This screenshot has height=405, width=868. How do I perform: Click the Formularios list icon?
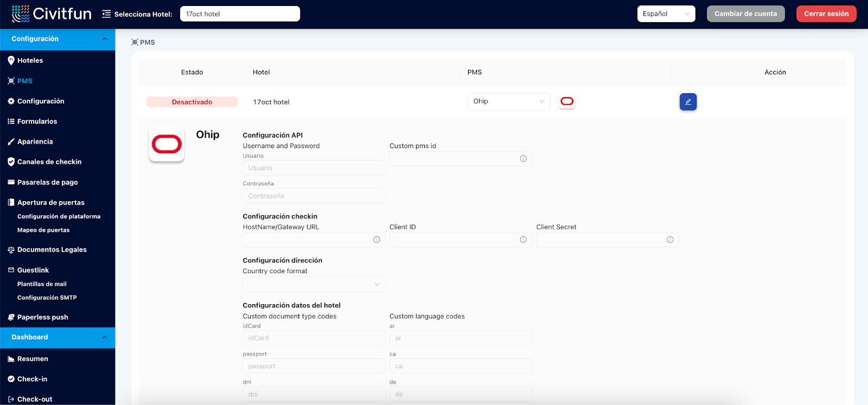11,121
